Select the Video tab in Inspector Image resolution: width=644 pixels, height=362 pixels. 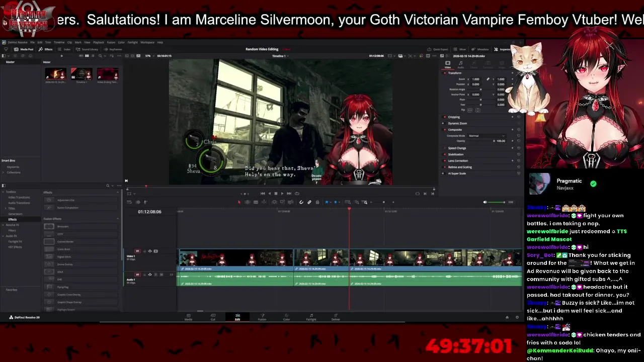[448, 64]
